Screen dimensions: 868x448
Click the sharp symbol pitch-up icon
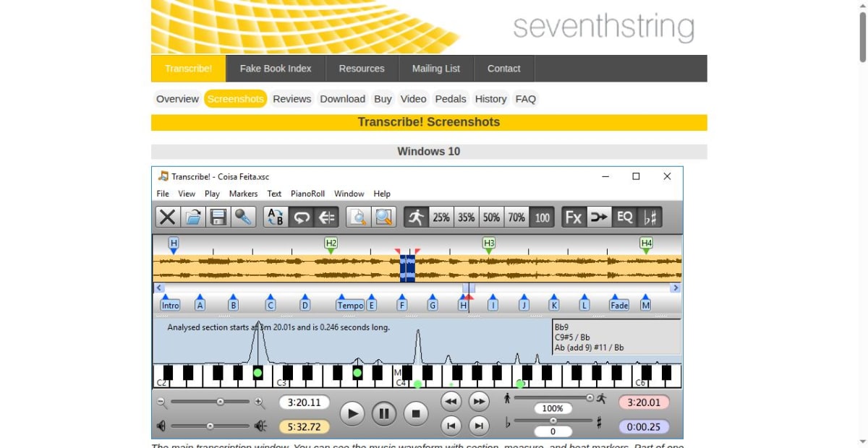[599, 422]
